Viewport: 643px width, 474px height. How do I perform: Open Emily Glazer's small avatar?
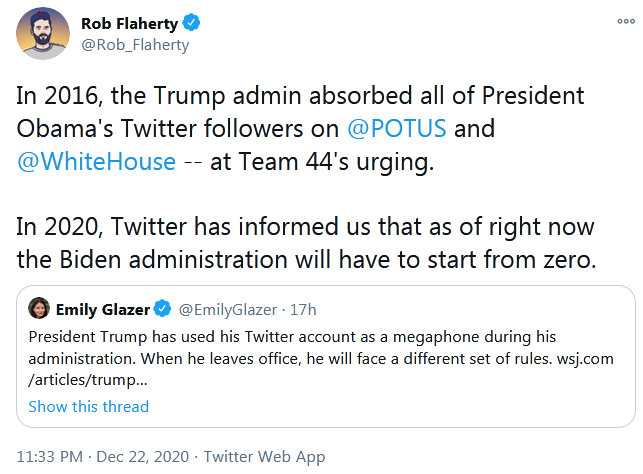tap(40, 308)
